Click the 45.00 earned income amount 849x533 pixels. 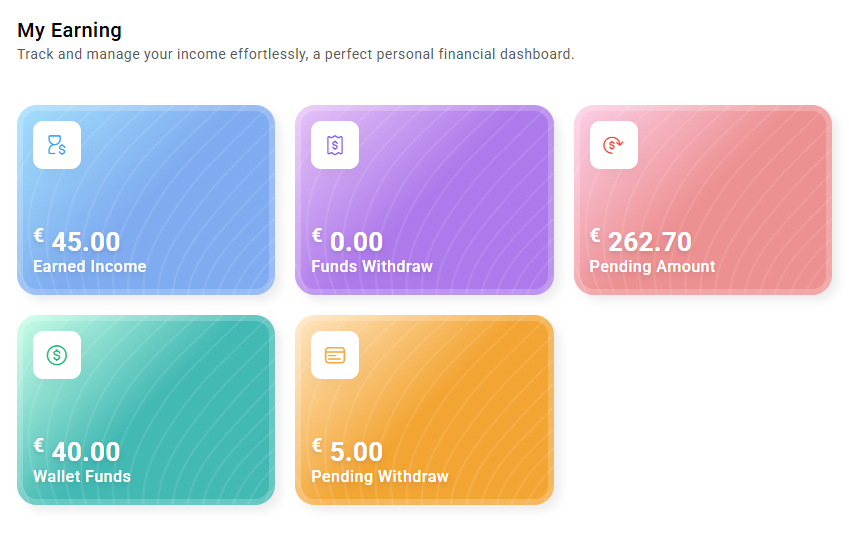coord(86,242)
